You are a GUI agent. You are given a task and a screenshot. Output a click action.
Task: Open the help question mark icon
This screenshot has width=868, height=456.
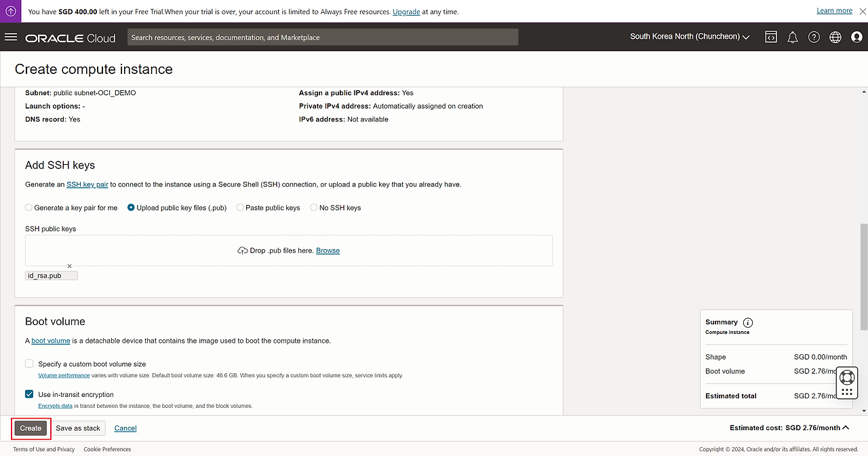click(x=814, y=37)
